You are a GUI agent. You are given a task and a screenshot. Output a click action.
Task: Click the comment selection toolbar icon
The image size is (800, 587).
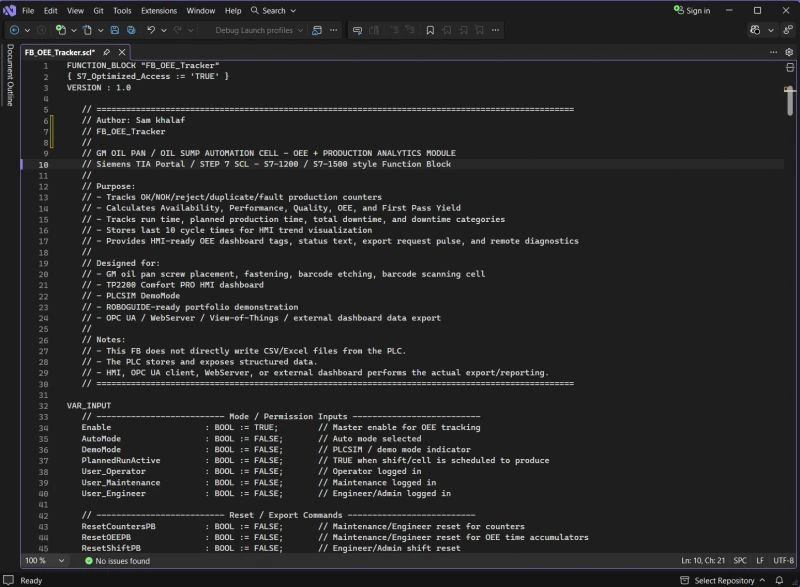tap(358, 30)
